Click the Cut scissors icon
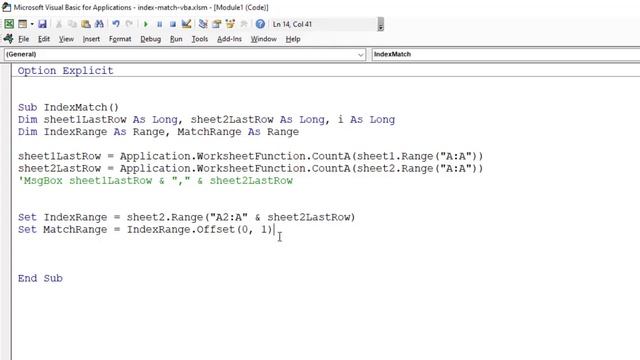 [59, 24]
